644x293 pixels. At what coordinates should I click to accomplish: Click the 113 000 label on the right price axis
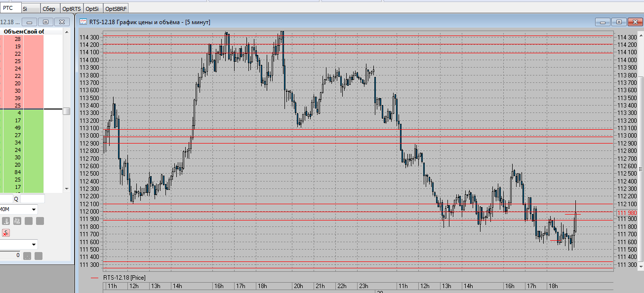click(x=627, y=136)
